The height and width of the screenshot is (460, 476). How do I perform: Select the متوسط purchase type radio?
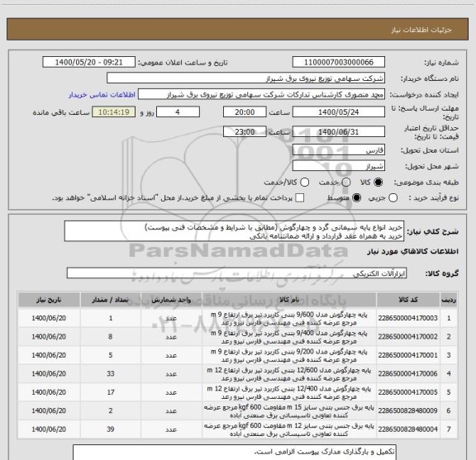click(356, 198)
